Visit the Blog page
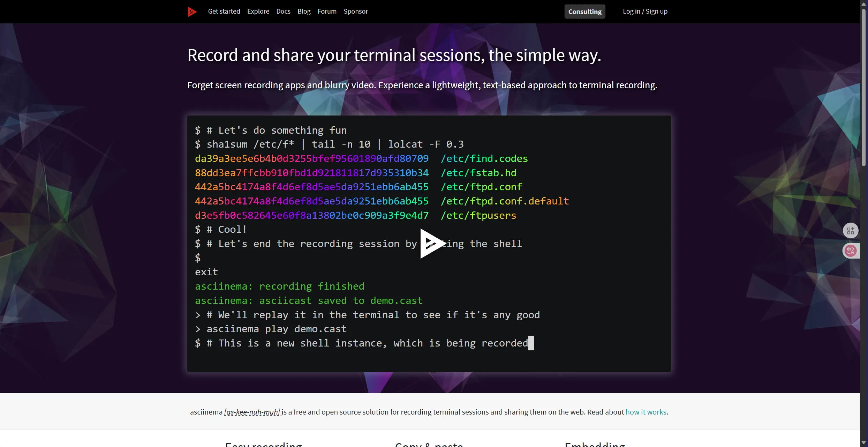Viewport: 868px width, 447px height. (304, 12)
